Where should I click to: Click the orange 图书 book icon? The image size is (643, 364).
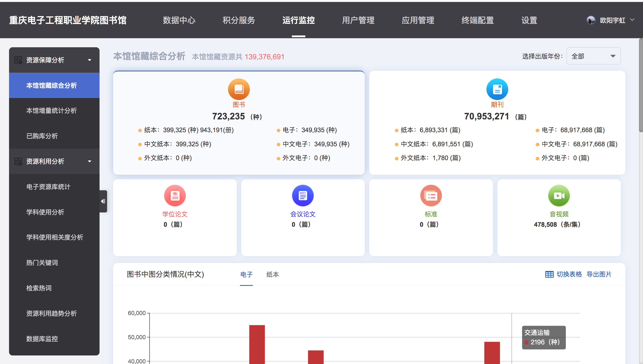click(239, 89)
